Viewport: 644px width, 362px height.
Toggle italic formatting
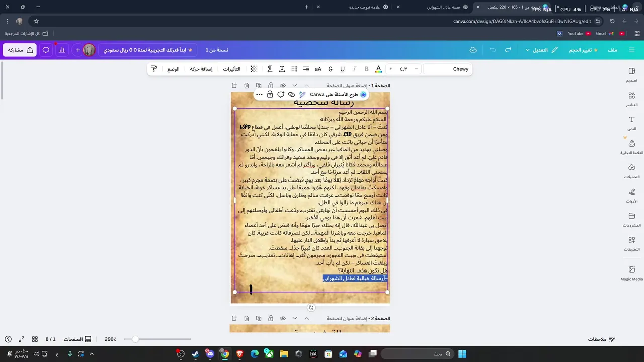coord(354,69)
